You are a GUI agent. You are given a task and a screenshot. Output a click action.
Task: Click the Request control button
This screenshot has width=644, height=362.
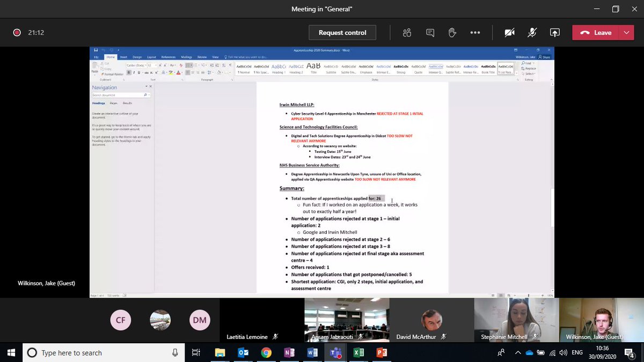click(342, 33)
